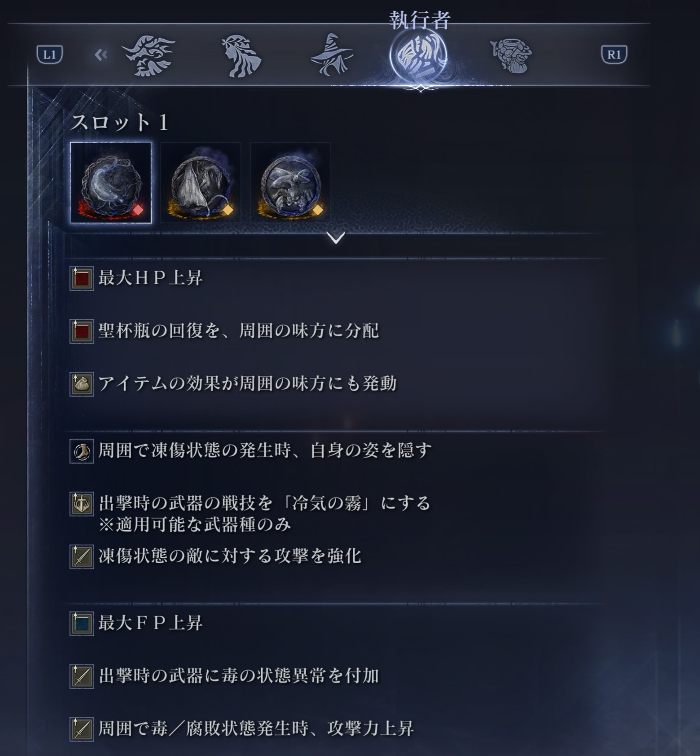
Task: Click the effect text 出撃時の武器に毒の状態異常を付加
Action: point(239,676)
